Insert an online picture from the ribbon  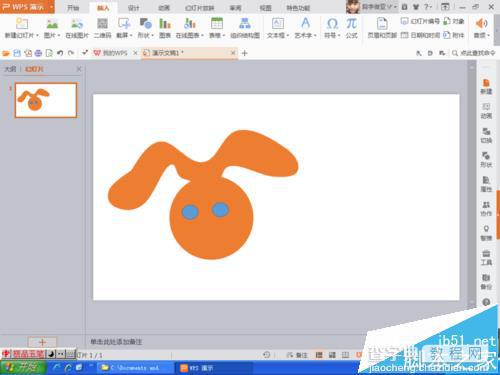tap(77, 28)
